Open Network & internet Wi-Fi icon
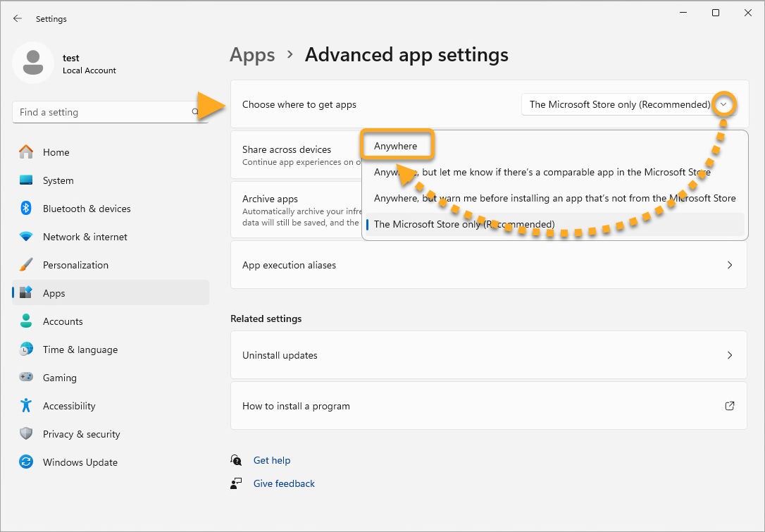 point(26,237)
